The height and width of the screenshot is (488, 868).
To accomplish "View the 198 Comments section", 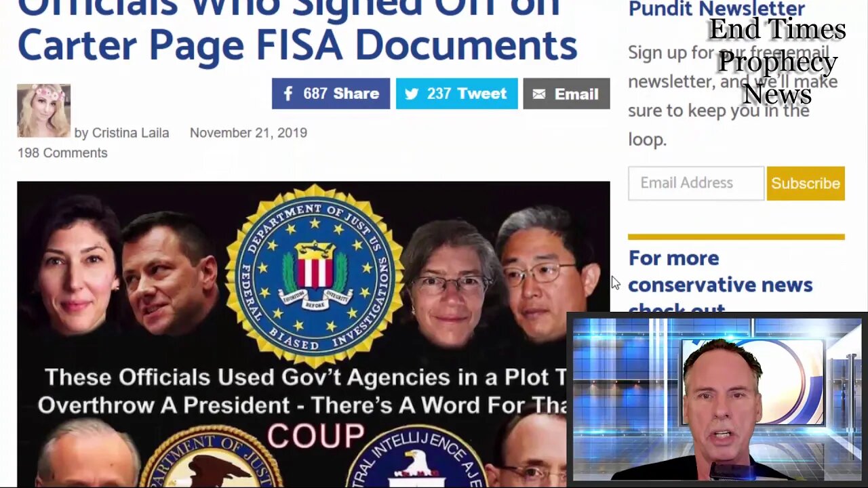I will (x=62, y=153).
